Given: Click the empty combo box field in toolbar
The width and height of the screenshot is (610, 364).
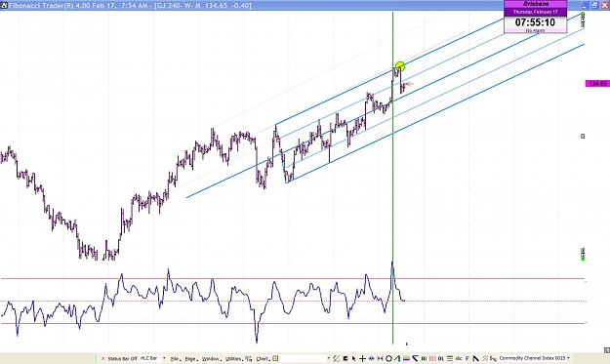Looking at the screenshot, I should pos(304,358).
